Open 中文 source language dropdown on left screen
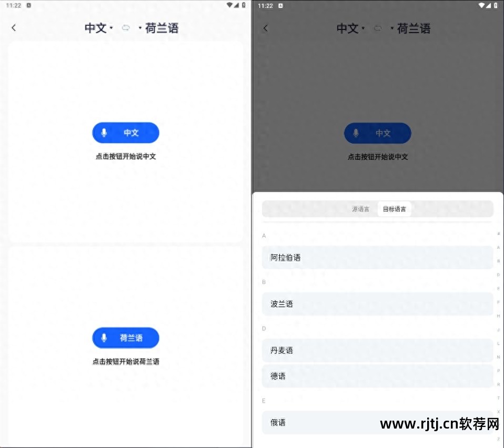 tap(99, 28)
